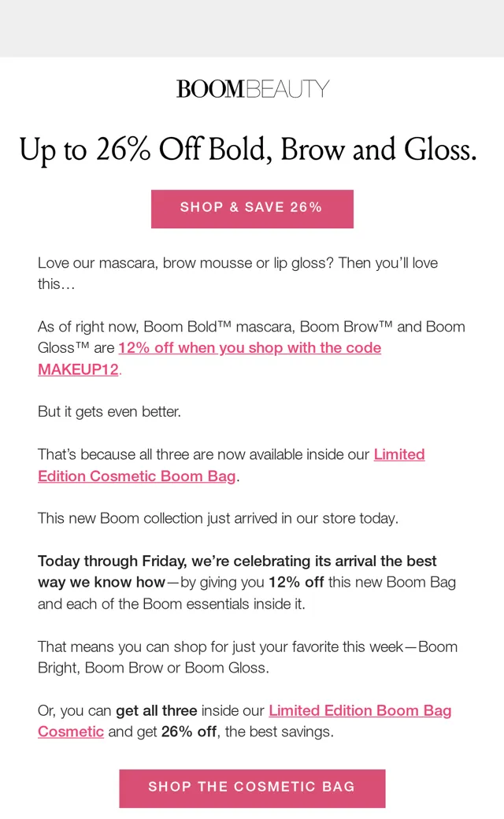Click the gray header bar above the logo
Image resolution: width=504 pixels, height=819 pixels.
252,28
